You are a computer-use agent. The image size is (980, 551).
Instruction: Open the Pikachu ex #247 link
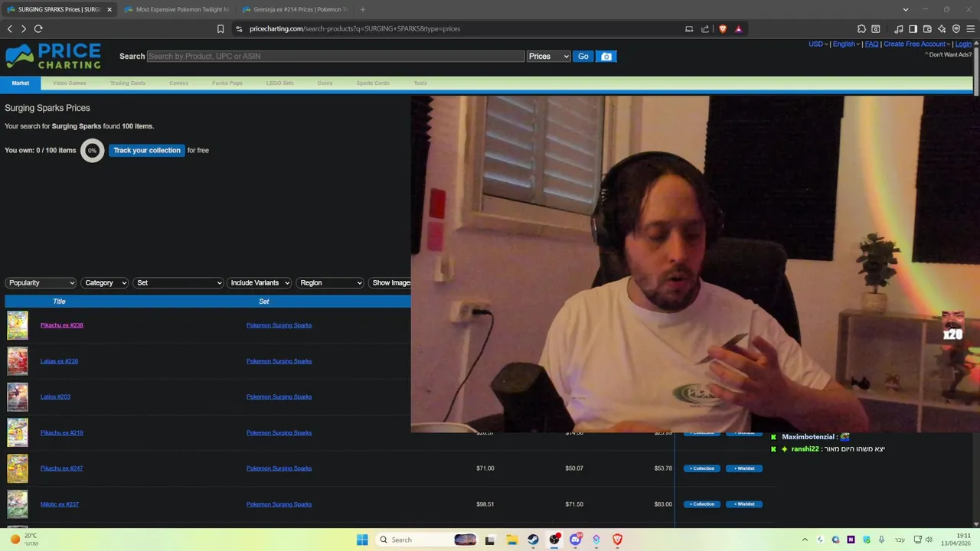(x=61, y=468)
